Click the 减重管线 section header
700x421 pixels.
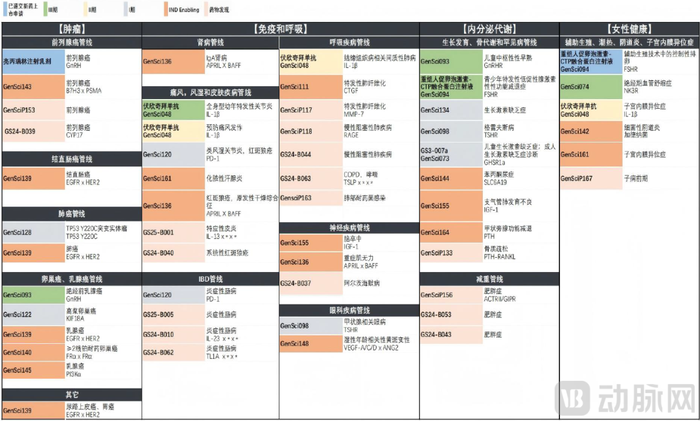[489, 279]
